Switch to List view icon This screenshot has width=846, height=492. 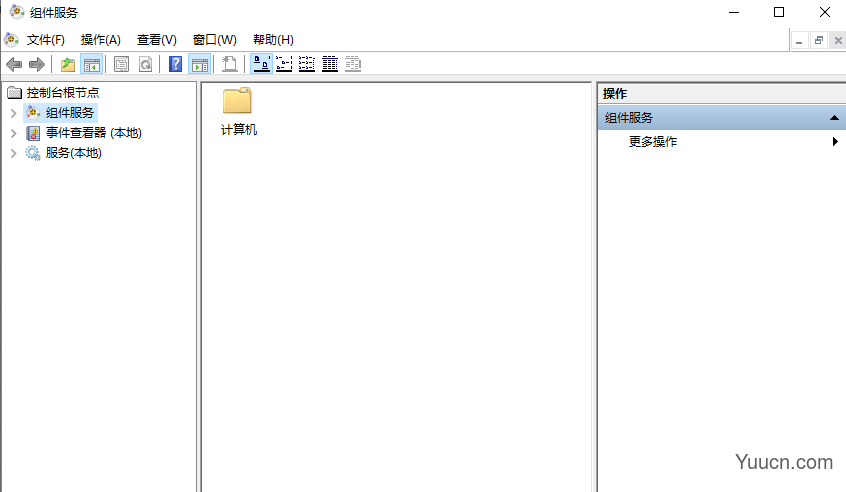point(306,64)
